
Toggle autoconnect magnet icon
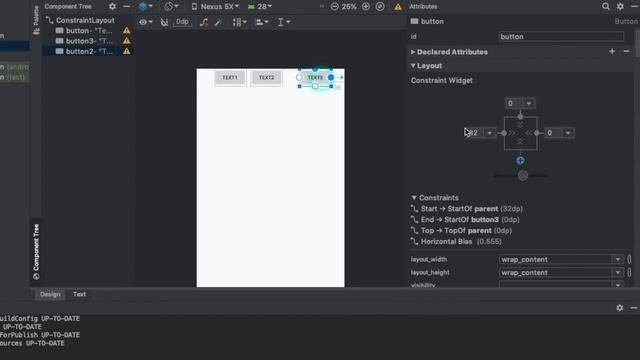pos(164,22)
